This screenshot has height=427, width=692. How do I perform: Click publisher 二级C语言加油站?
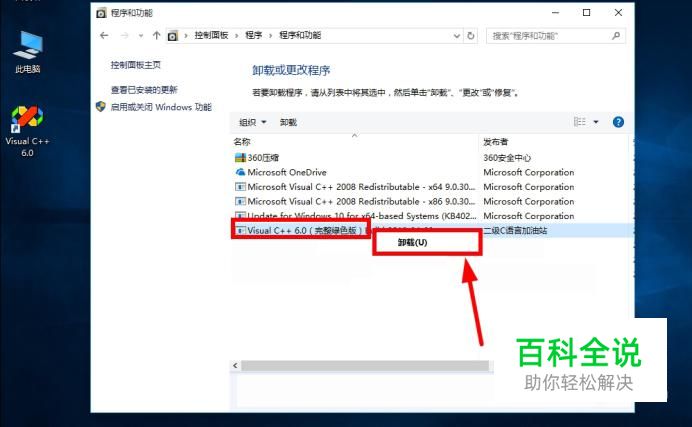515,230
